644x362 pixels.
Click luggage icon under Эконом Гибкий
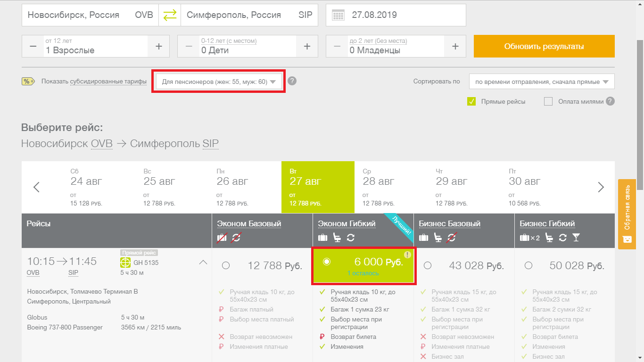pyautogui.click(x=323, y=238)
